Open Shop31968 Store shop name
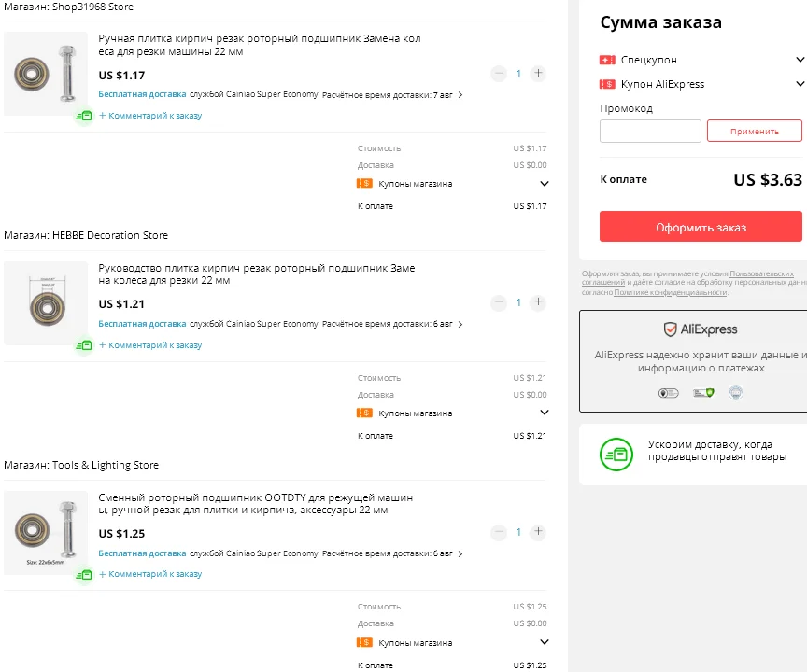 (x=92, y=7)
